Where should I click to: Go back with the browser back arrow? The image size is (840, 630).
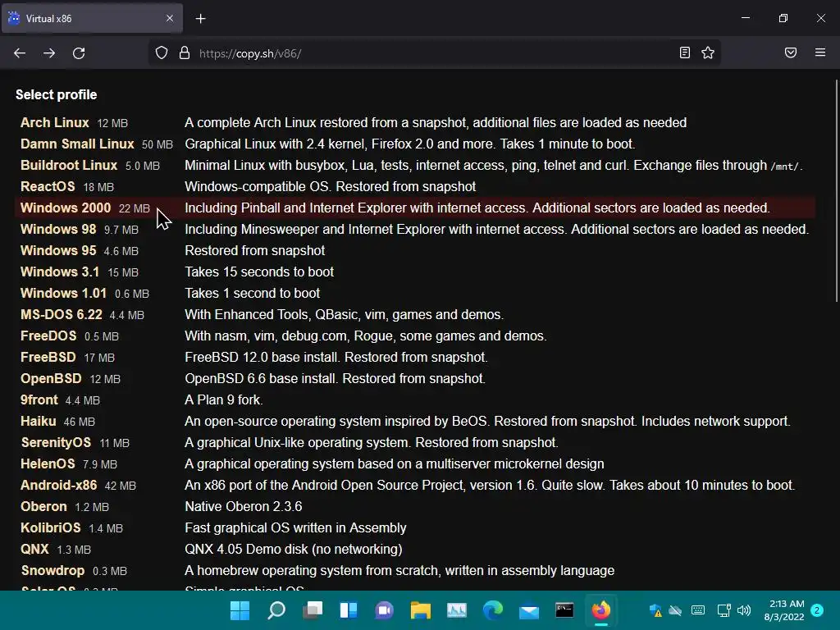pos(20,53)
